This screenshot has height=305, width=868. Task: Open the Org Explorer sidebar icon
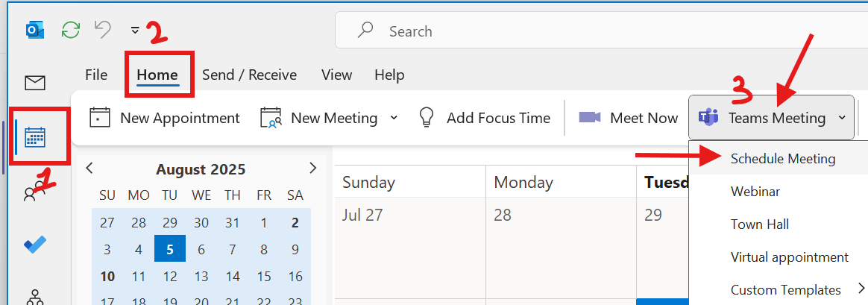point(35,297)
